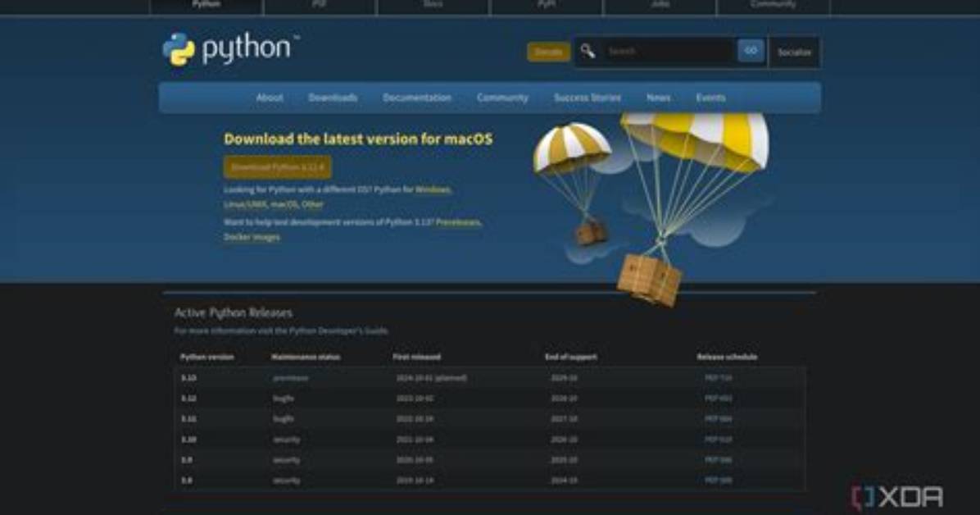Image resolution: width=980 pixels, height=515 pixels.
Task: Click 'security' status in the 3.9 row
Action: (286, 460)
